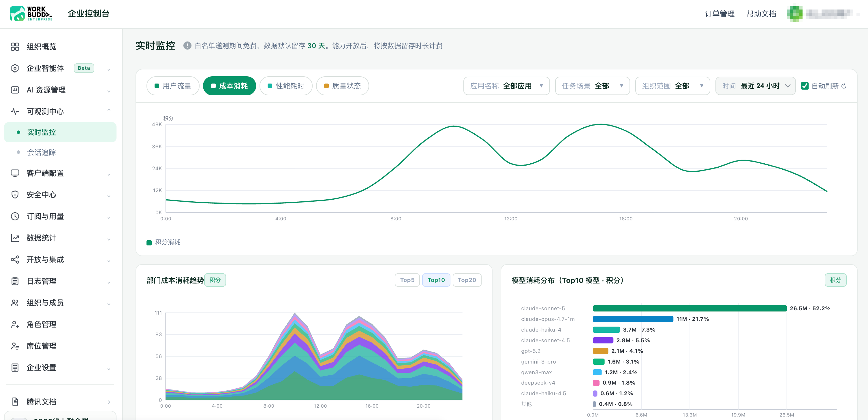Uncheck the 自动刷新 checkbox
This screenshot has width=868, height=420.
tap(805, 86)
